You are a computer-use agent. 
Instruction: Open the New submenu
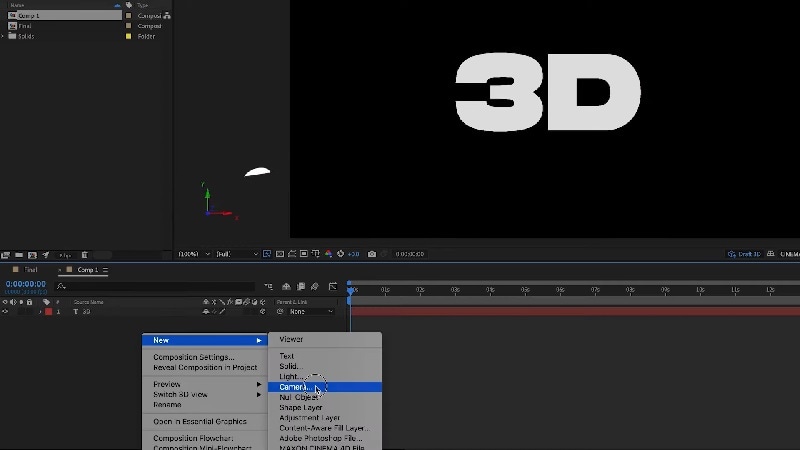coord(205,340)
